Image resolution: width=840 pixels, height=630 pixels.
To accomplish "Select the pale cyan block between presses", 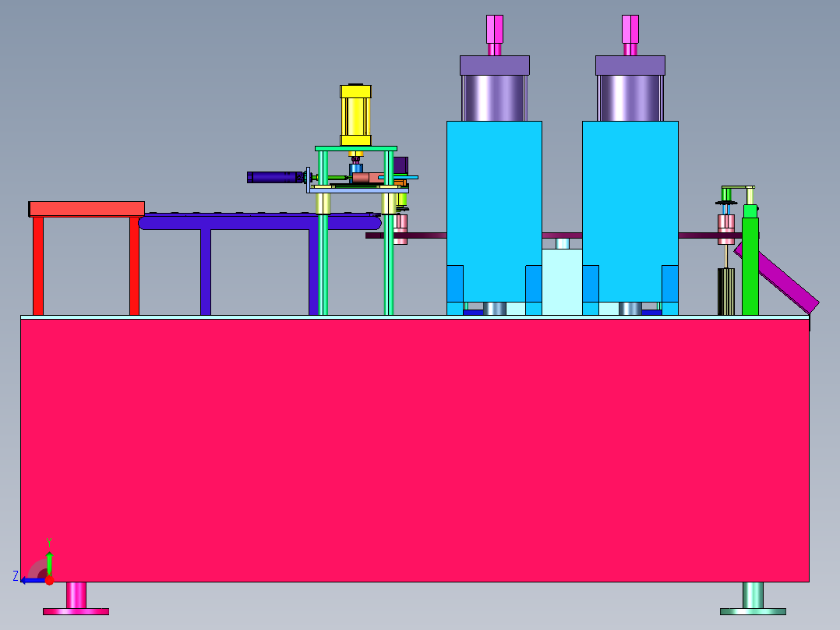I will pyautogui.click(x=562, y=281).
